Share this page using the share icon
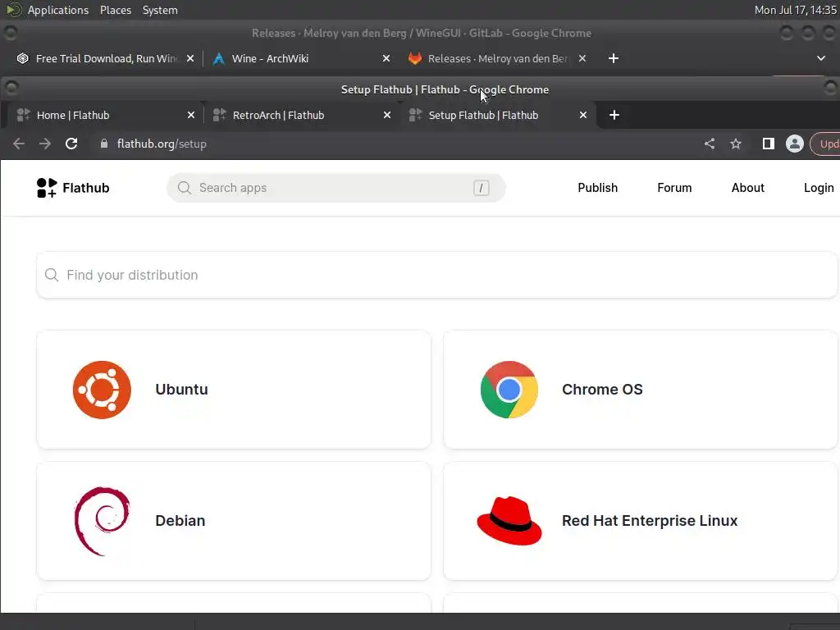Image resolution: width=840 pixels, height=630 pixels. (710, 144)
